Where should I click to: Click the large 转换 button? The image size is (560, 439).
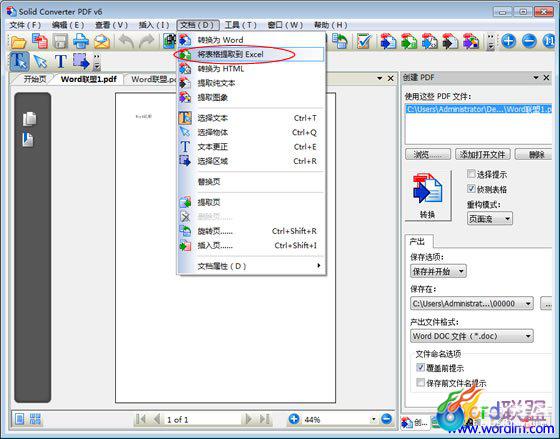[x=428, y=196]
